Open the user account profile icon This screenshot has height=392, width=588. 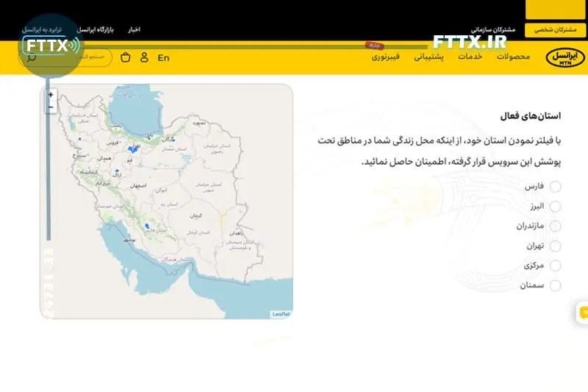144,57
